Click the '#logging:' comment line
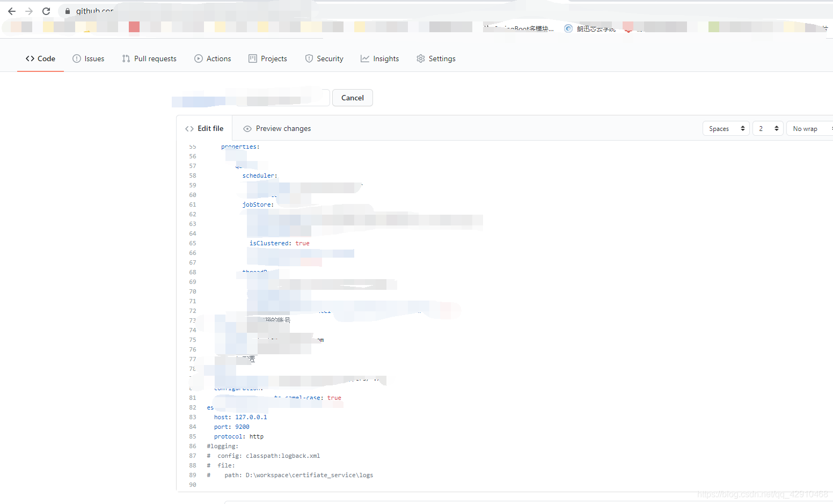The height and width of the screenshot is (504, 833). tap(223, 446)
